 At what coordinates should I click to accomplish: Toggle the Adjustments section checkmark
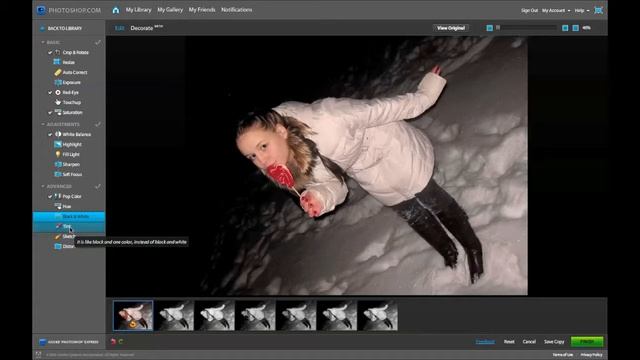point(98,124)
